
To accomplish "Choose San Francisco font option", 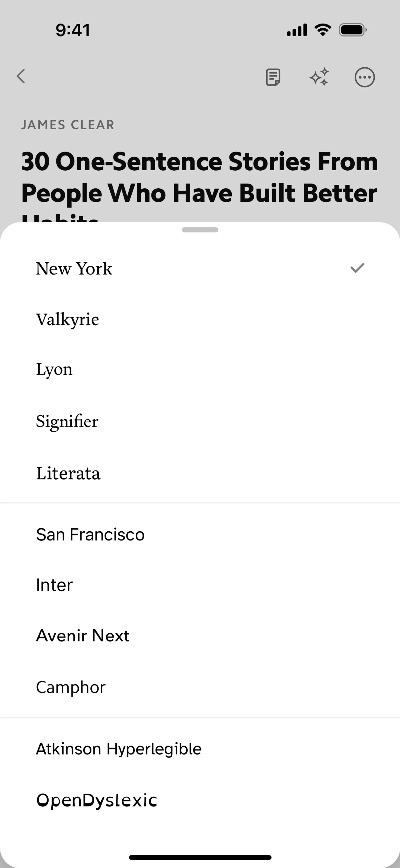I will point(90,534).
